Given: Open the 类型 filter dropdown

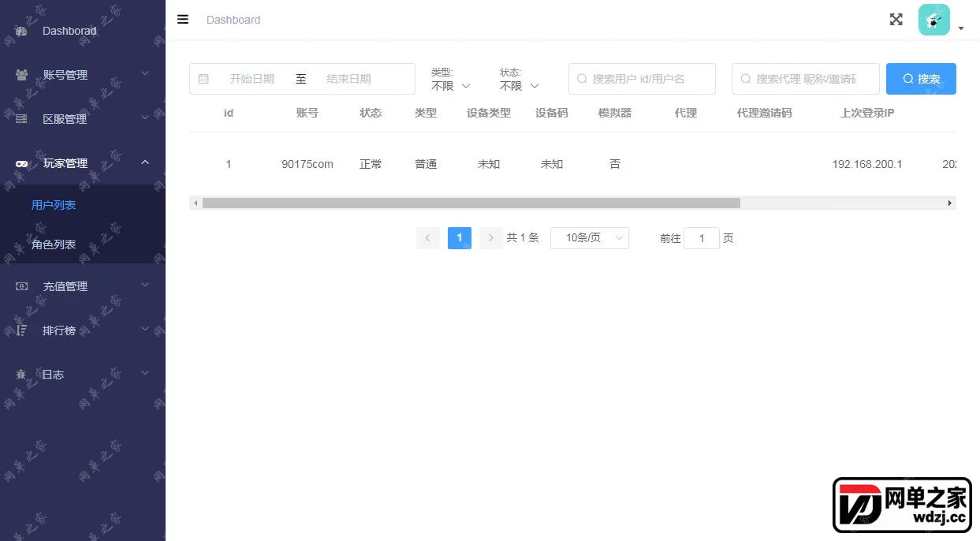Looking at the screenshot, I should pyautogui.click(x=451, y=86).
